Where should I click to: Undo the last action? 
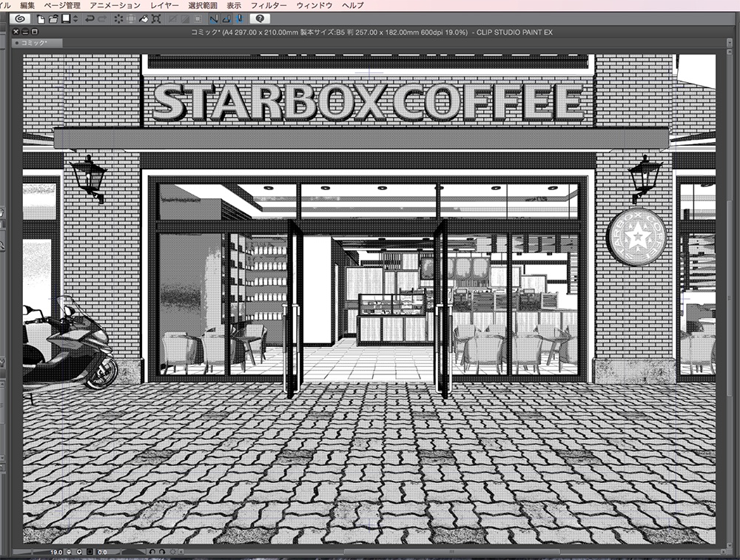point(90,19)
